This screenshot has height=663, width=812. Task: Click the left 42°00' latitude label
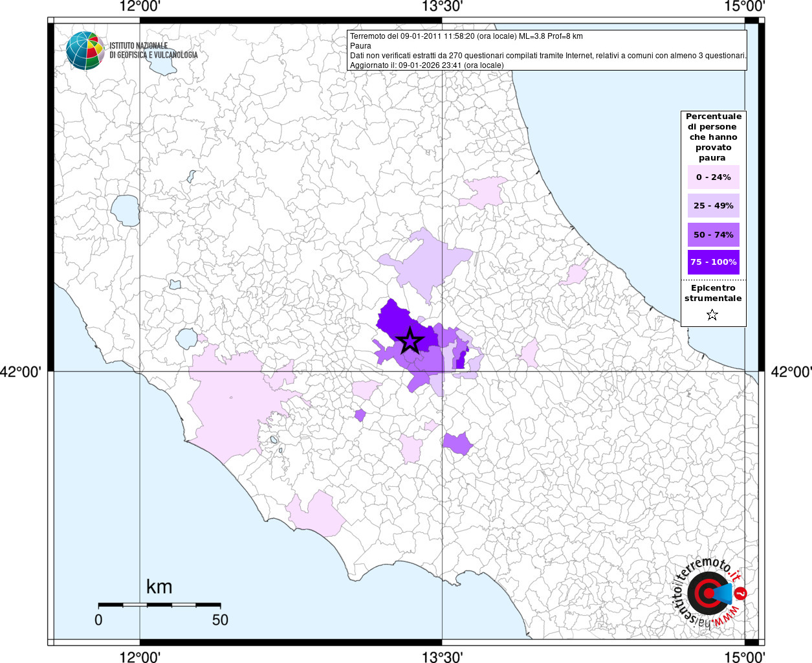(21, 372)
